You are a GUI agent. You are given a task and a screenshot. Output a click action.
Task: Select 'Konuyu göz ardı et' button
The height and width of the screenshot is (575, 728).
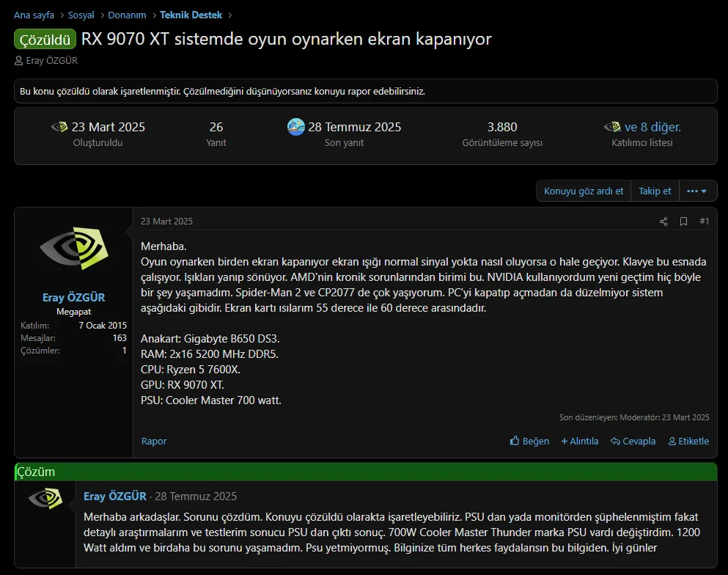584,191
